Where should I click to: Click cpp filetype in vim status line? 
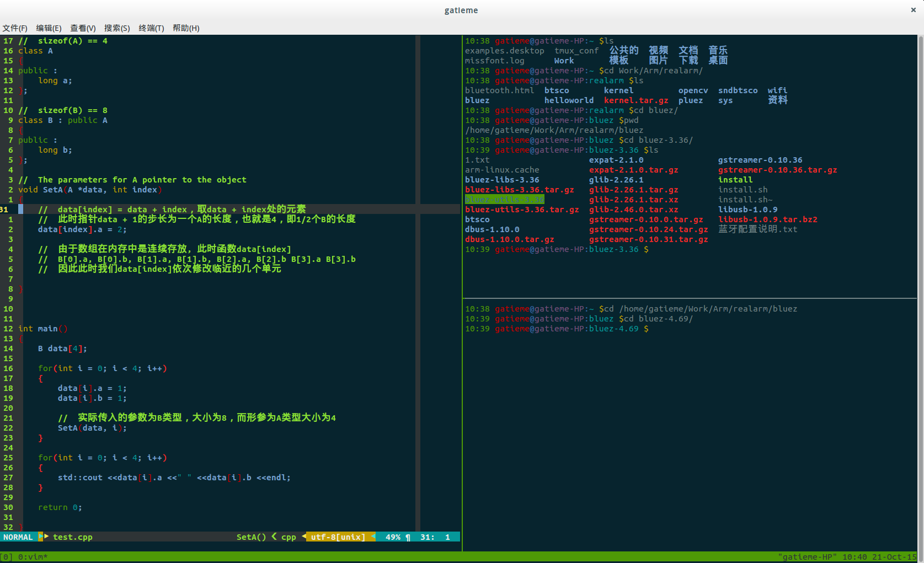pos(289,537)
